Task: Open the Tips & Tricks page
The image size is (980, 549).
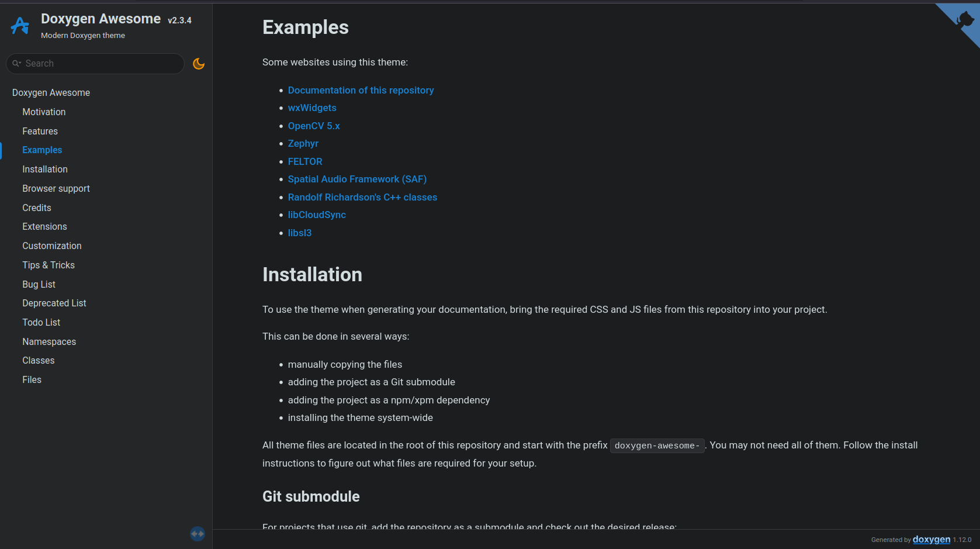Action: click(x=49, y=265)
